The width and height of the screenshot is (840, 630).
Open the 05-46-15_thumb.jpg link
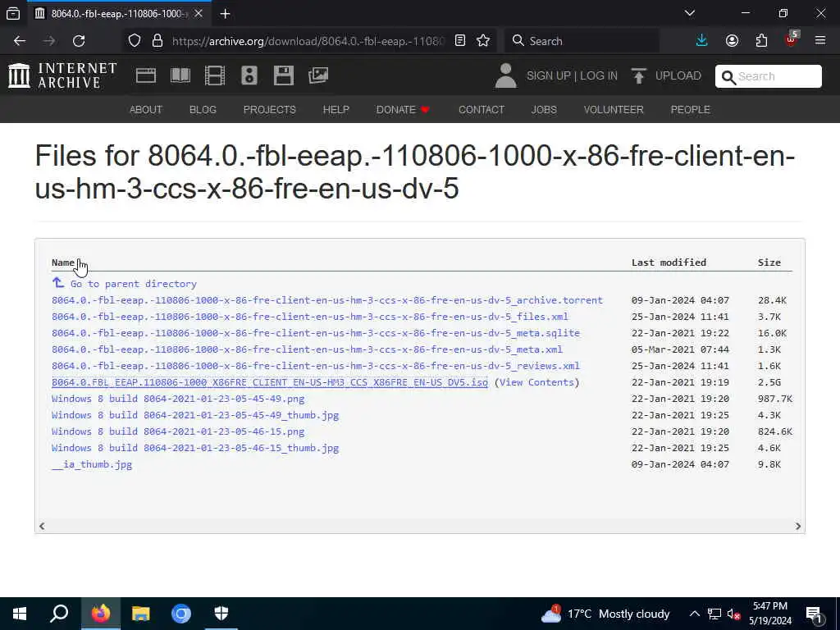[195, 448]
